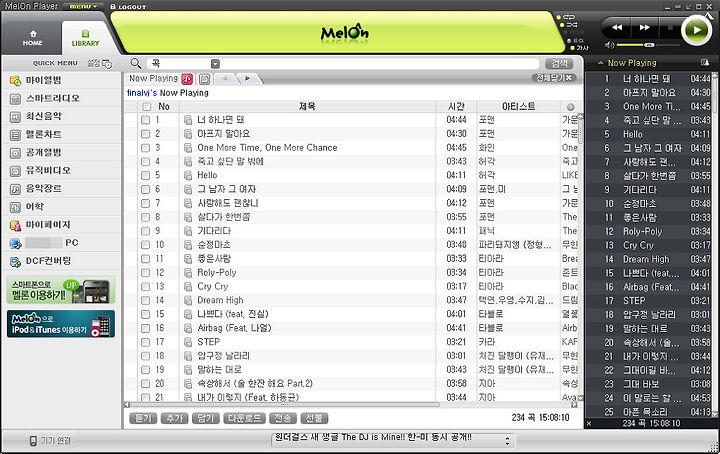The width and height of the screenshot is (720, 454).
Task: Click the red music note tab icon
Action: pos(187,79)
